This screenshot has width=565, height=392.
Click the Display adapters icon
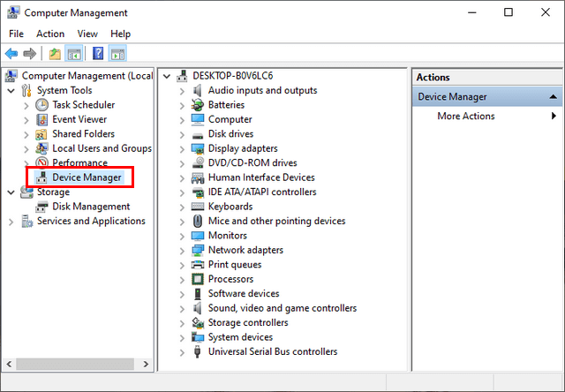tap(198, 148)
